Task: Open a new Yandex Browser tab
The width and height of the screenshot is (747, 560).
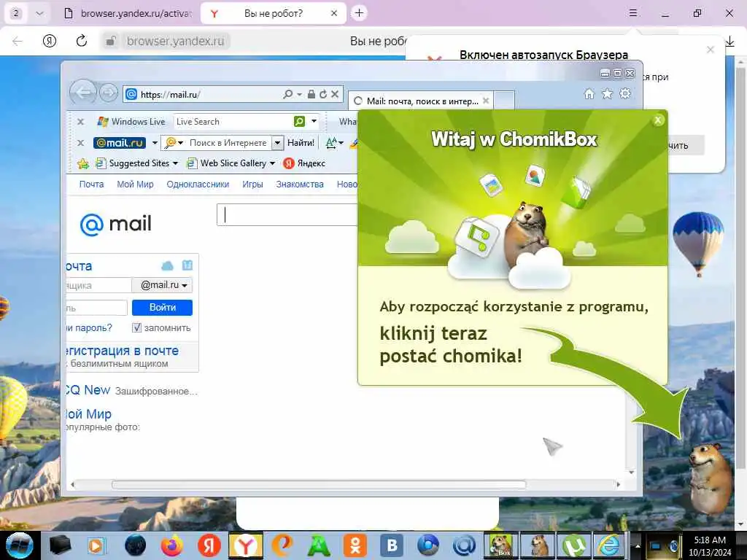Action: pyautogui.click(x=359, y=13)
